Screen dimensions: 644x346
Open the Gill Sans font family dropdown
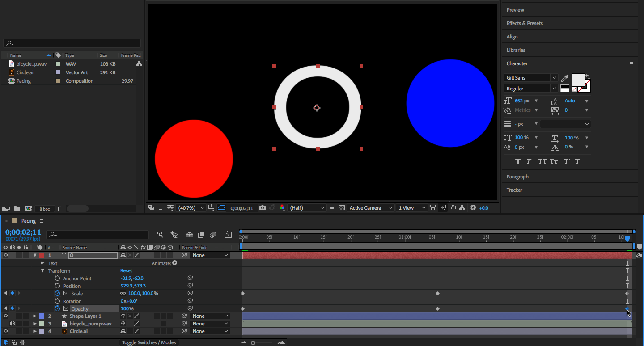click(x=554, y=78)
